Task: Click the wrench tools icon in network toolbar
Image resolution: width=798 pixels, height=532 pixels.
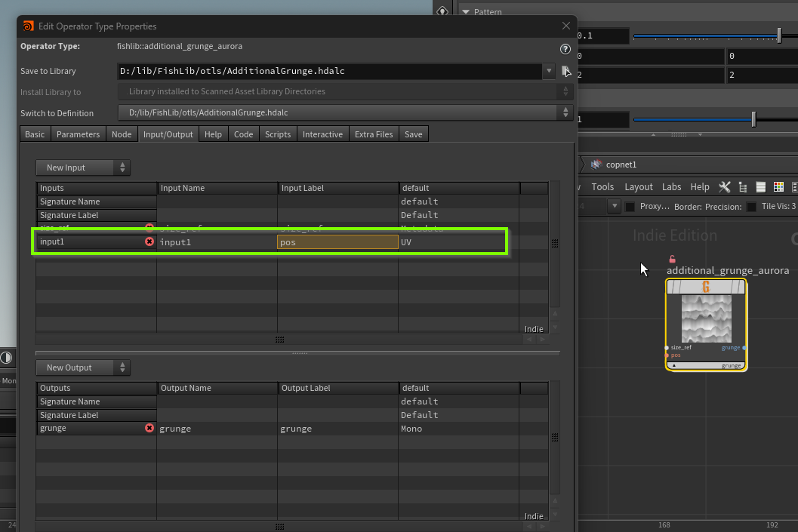Action: coord(725,187)
